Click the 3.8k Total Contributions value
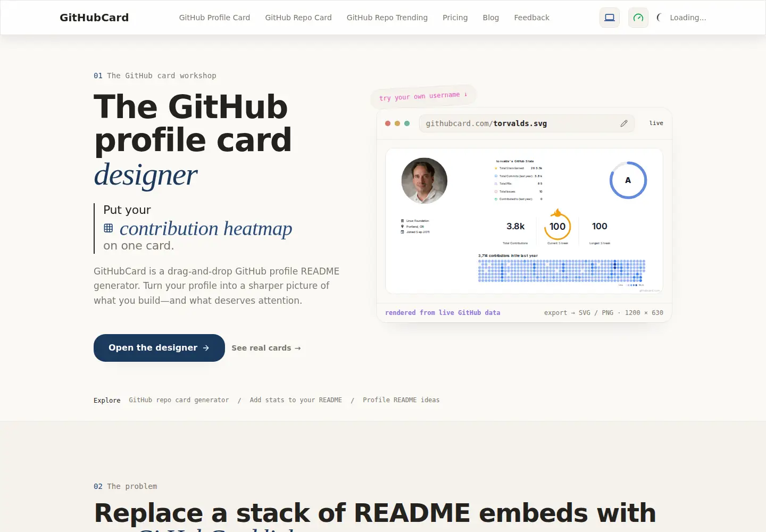The image size is (766, 532). tap(515, 227)
